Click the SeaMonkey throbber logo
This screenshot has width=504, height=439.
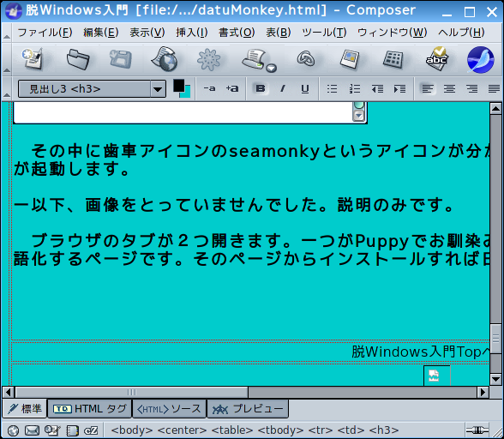(481, 59)
